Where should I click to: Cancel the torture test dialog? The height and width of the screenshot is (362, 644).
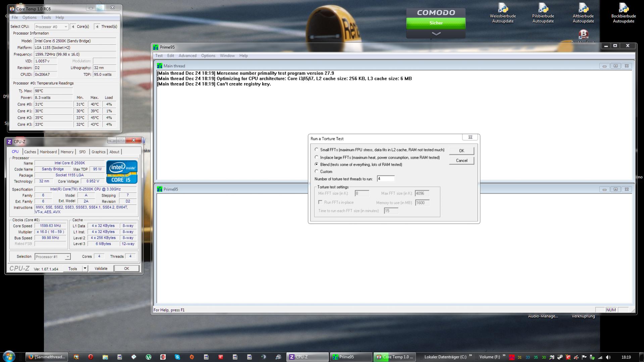point(461,161)
